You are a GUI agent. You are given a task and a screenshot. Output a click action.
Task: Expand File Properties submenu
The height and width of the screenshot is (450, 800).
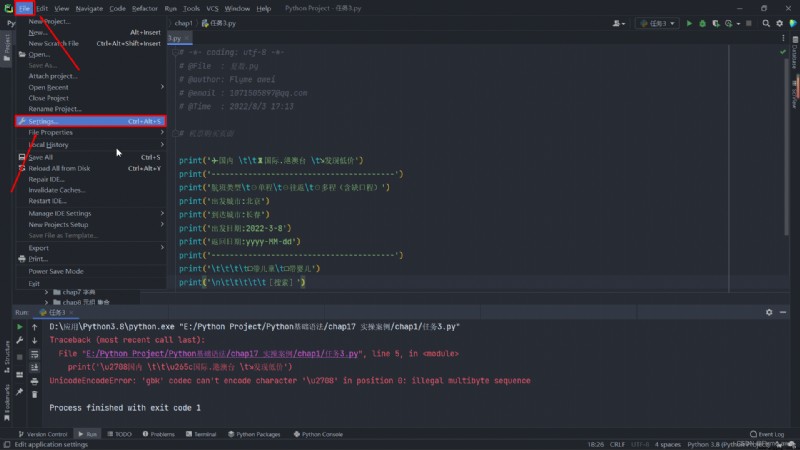coord(91,132)
